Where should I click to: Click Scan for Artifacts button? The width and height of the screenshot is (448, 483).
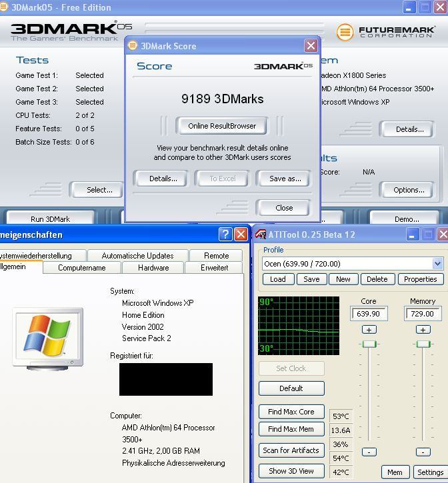[x=291, y=450]
